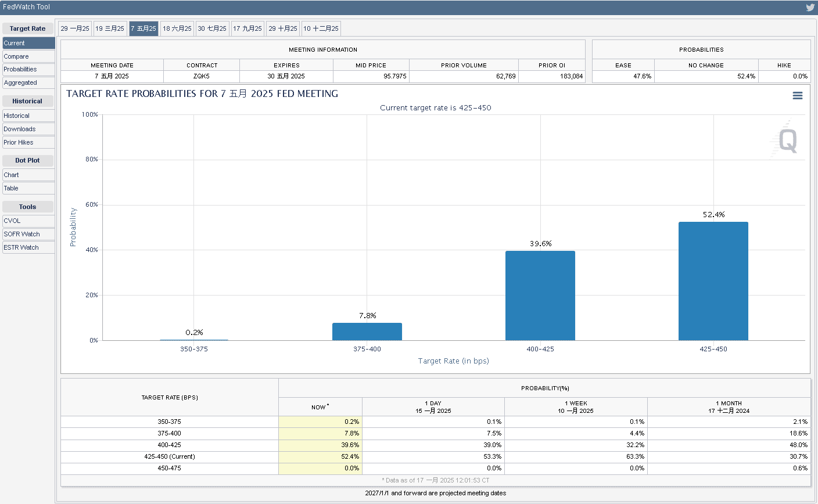Open the chart hamburger menu
This screenshot has width=818, height=504.
pos(798,96)
